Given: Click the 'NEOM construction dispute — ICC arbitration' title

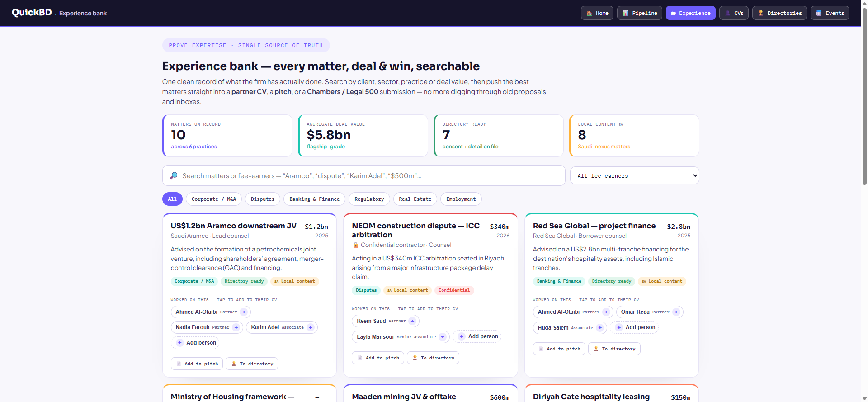Looking at the screenshot, I should [416, 230].
